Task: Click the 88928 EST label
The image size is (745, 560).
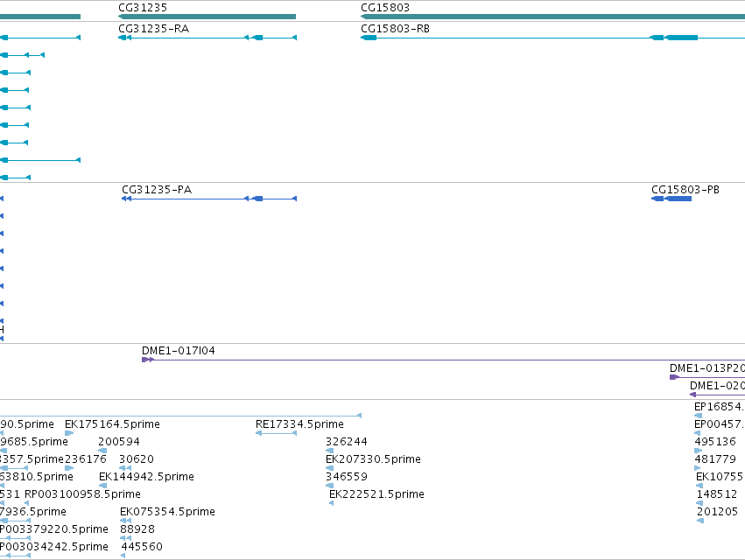Action: 137,529
